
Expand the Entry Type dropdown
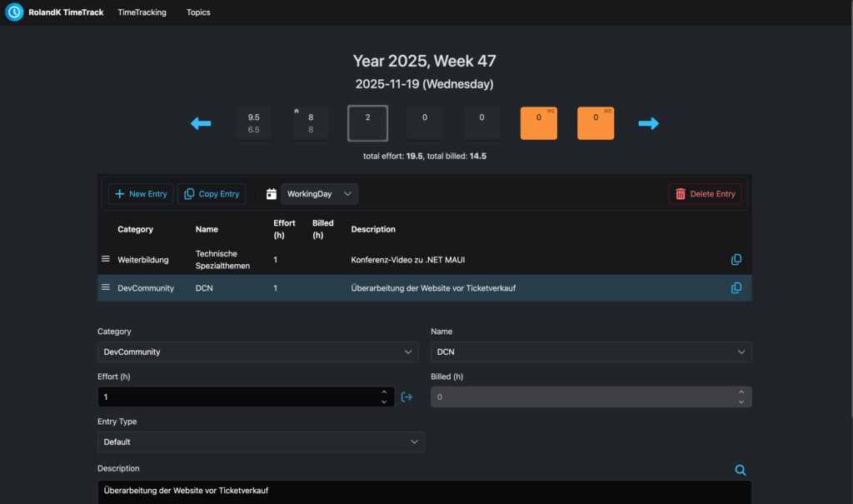(261, 442)
